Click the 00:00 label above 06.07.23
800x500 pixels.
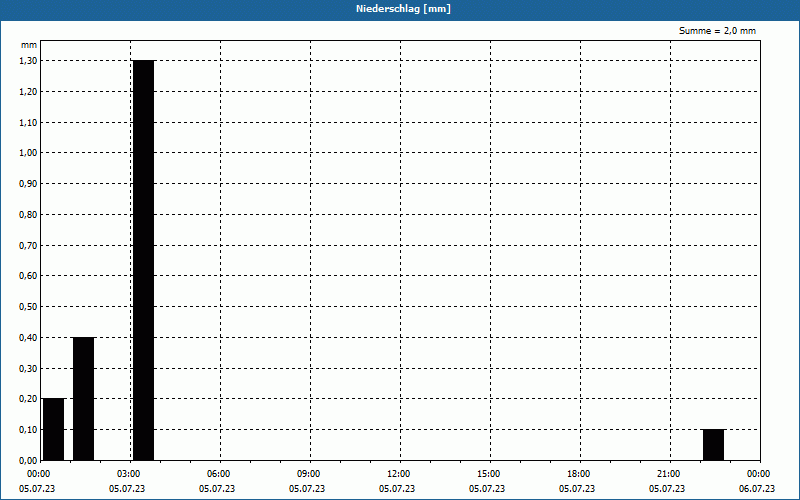(758, 474)
